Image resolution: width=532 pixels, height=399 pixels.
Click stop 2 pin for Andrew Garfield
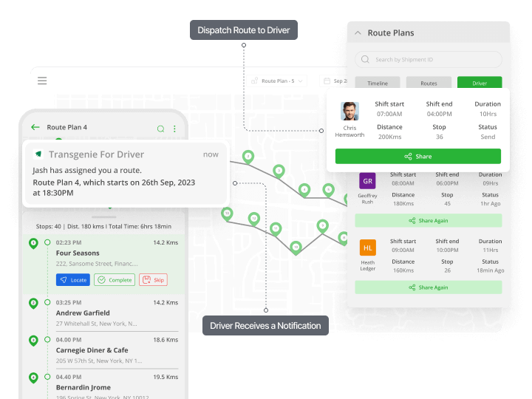(x=33, y=304)
